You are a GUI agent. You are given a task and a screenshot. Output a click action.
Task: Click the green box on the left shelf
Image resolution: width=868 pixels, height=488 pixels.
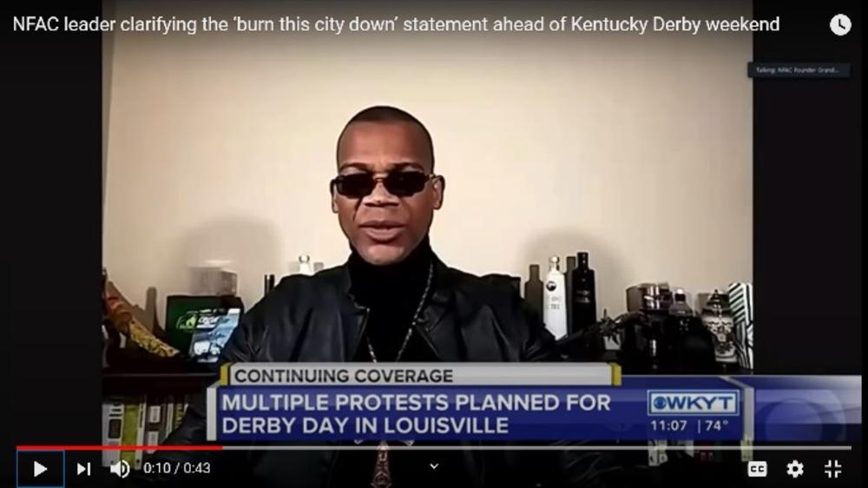202,326
